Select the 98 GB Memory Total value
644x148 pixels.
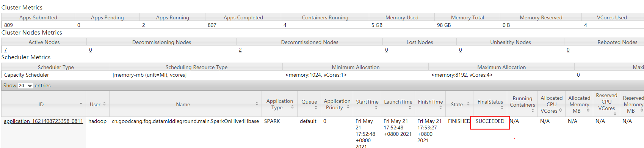[444, 25]
